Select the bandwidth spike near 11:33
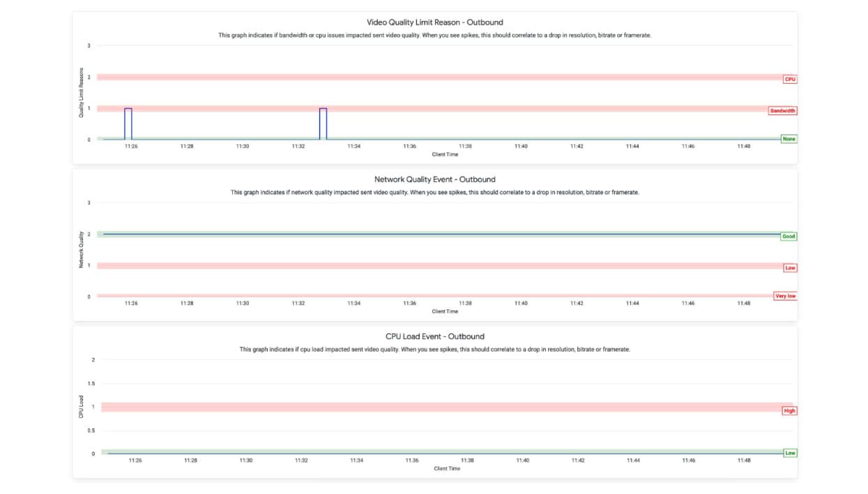The height and width of the screenshot is (494, 868). click(x=323, y=123)
